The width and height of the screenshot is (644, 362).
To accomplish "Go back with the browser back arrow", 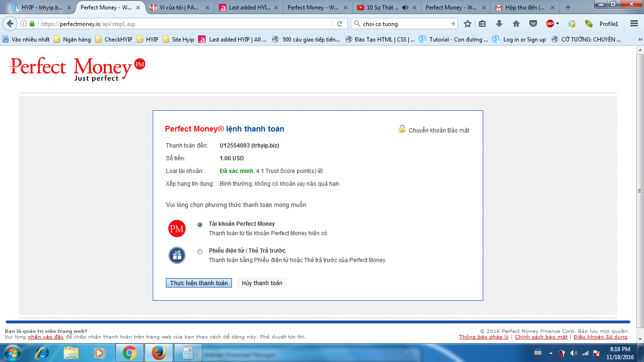I will (9, 24).
